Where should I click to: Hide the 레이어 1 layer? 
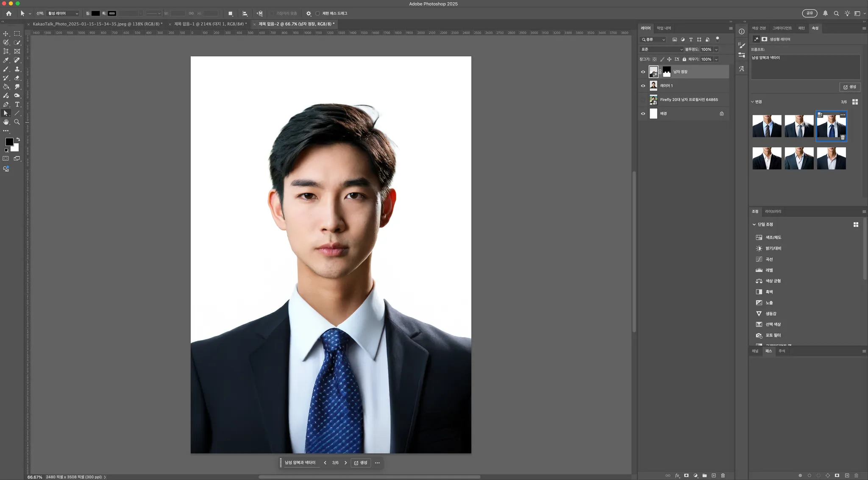(643, 86)
